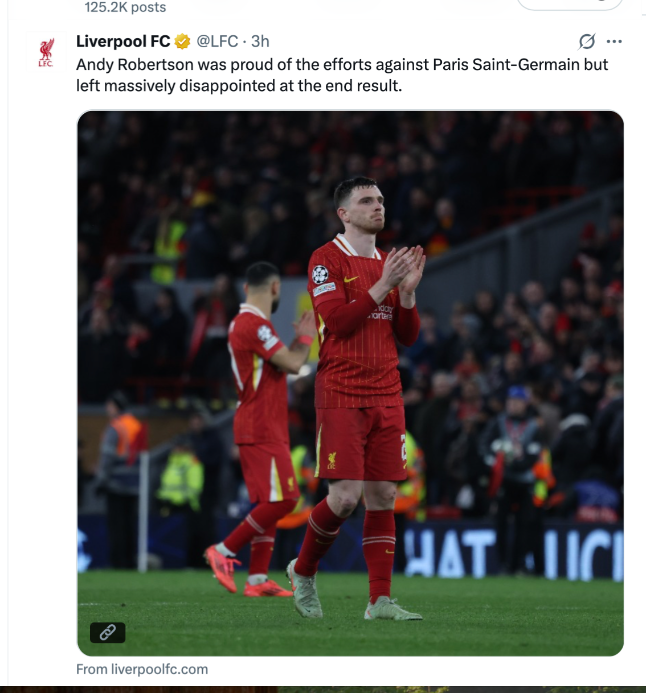Visit the From liverpoolfc.com source link
This screenshot has height=693, width=646.
pos(142,669)
